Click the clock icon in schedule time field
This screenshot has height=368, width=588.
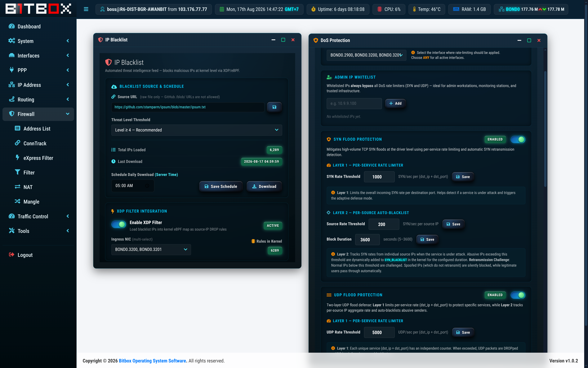pyautogui.click(x=147, y=186)
